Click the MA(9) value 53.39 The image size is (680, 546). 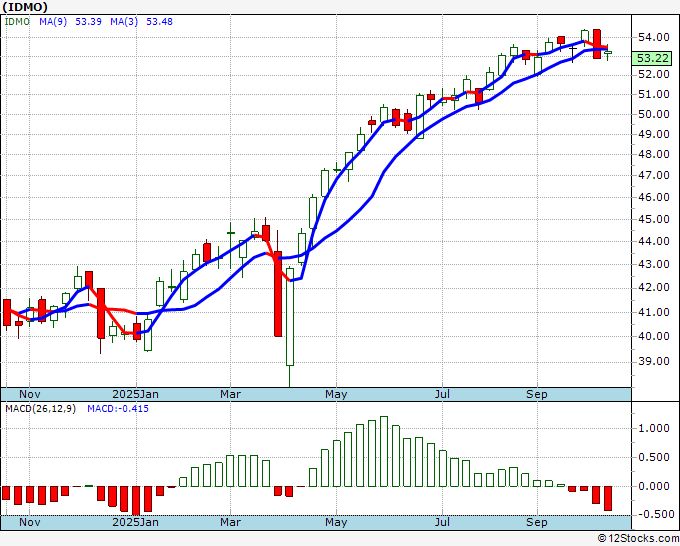88,22
